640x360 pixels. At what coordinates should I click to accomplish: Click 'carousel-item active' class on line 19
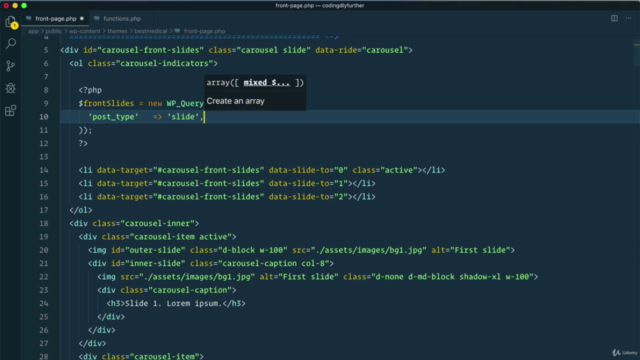click(x=183, y=237)
